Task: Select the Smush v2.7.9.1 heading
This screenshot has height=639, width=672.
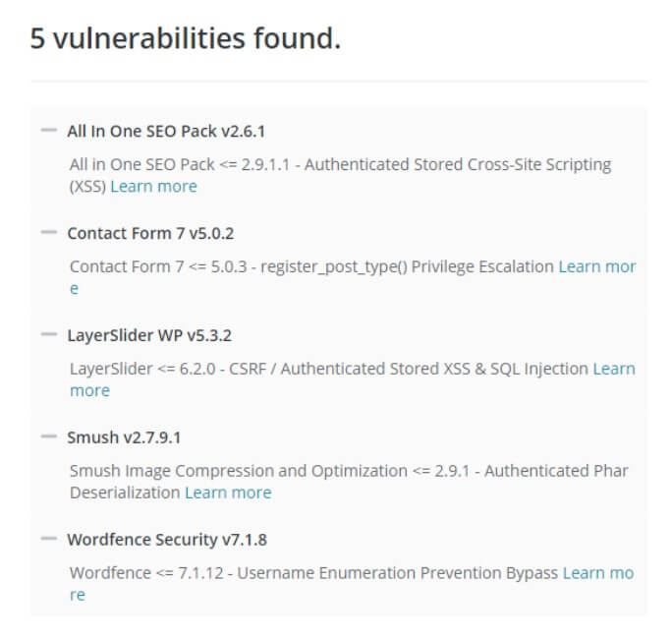Action: pyautogui.click(x=125, y=437)
